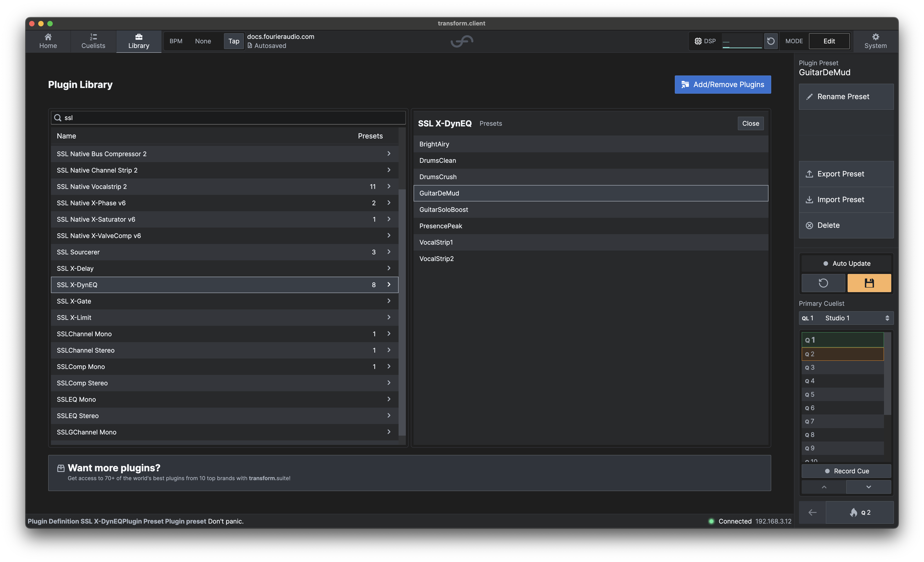This screenshot has height=562, width=924.
Task: Select the VocalStrip1 preset
Action: click(x=591, y=243)
